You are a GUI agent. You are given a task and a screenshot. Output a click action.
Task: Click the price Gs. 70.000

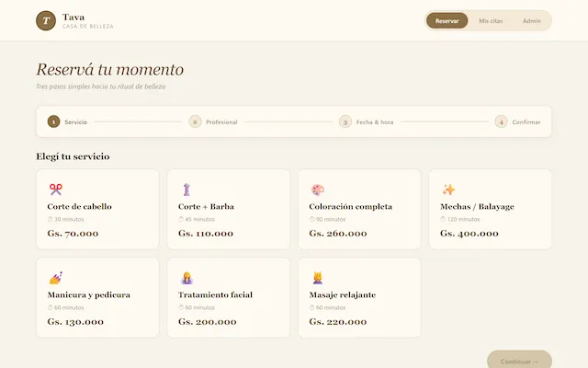pos(73,233)
